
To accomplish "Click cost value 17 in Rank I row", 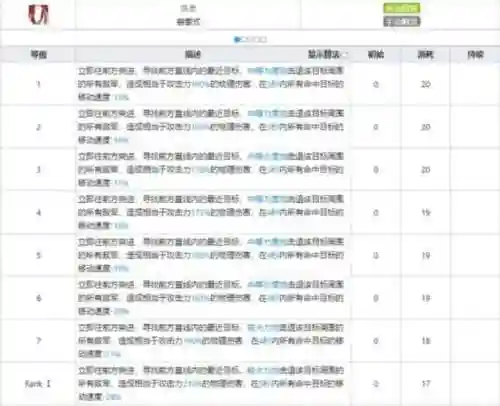I will pos(426,384).
